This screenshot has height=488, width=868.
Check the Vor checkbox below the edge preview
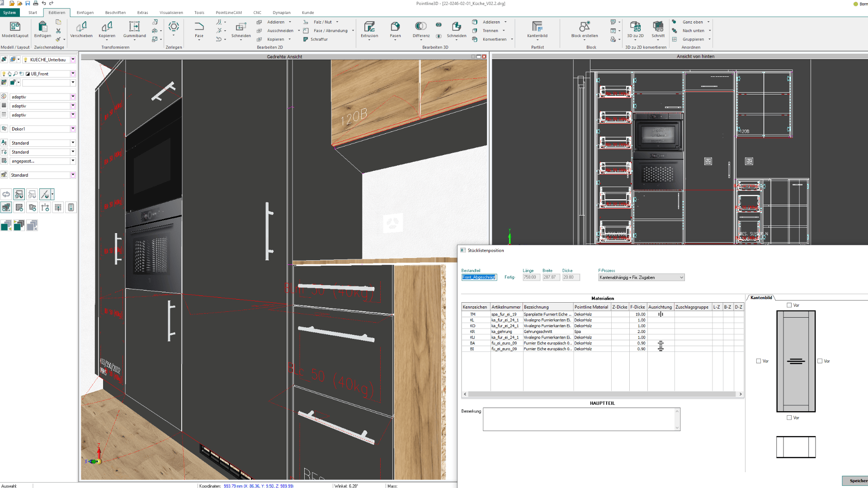[788, 418]
